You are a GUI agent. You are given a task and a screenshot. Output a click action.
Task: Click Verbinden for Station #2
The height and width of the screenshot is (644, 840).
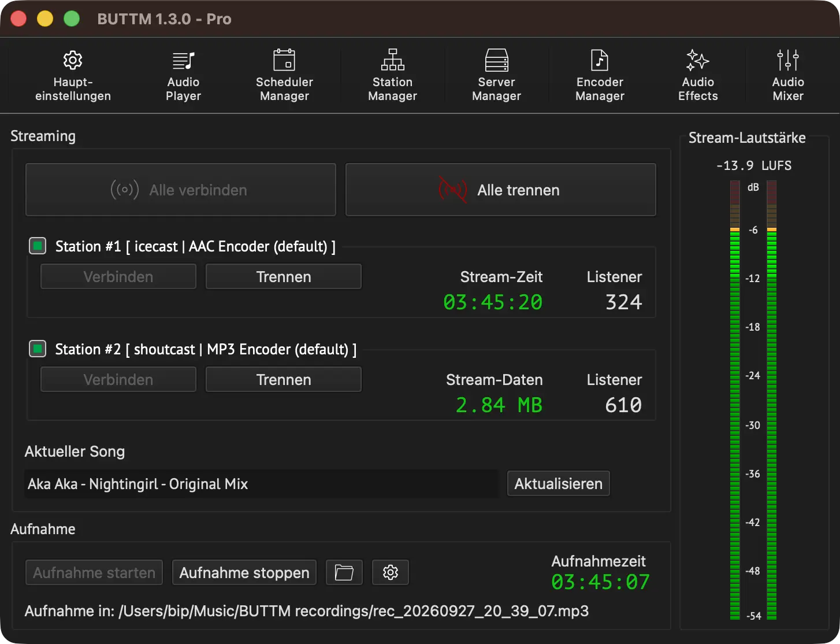[118, 379]
